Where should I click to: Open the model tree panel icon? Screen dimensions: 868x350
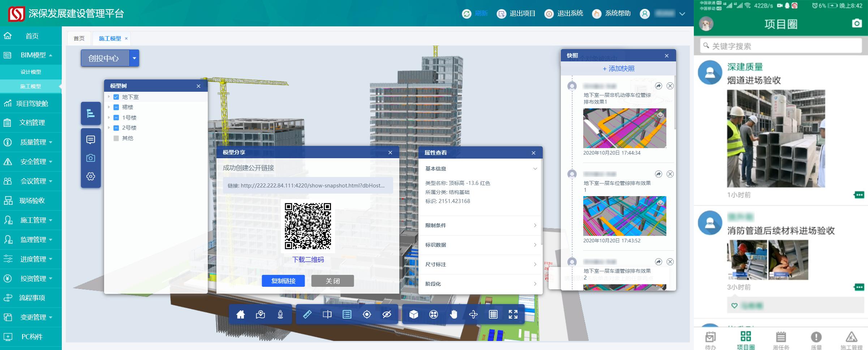(91, 114)
